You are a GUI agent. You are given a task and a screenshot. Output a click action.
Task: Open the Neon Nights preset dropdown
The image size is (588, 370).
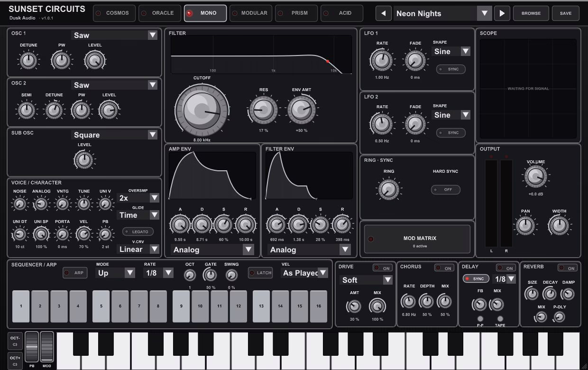442,13
